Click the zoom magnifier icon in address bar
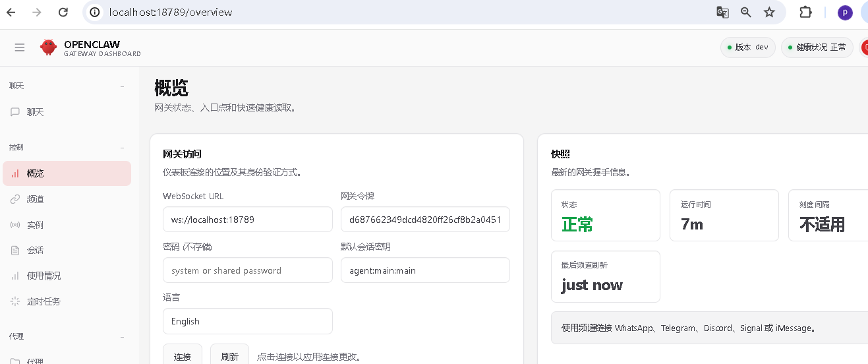 coord(745,12)
